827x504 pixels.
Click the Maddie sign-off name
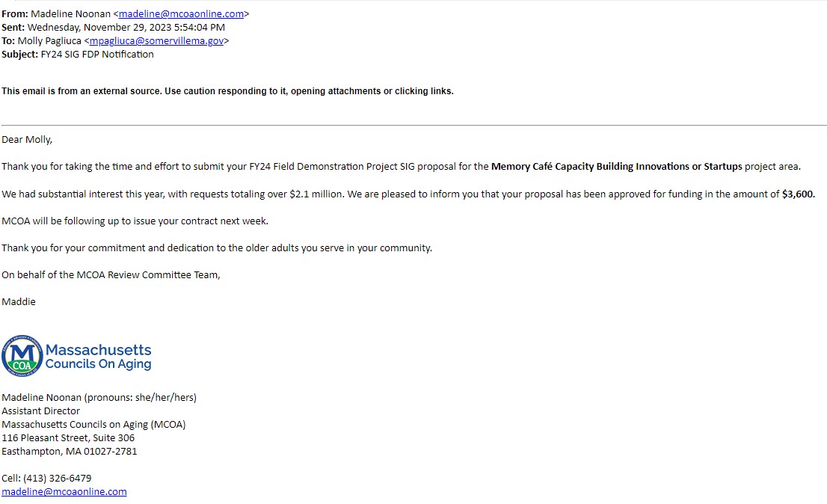(19, 302)
